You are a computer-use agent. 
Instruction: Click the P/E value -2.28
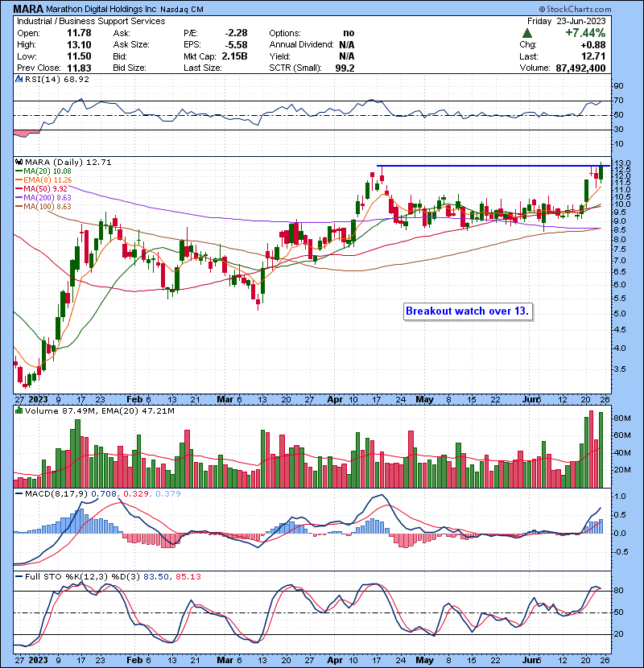coord(236,33)
